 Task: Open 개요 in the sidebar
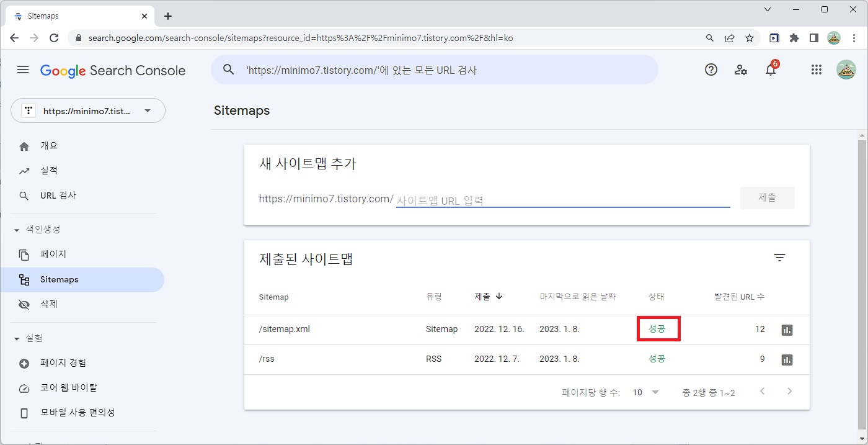pyautogui.click(x=82, y=146)
